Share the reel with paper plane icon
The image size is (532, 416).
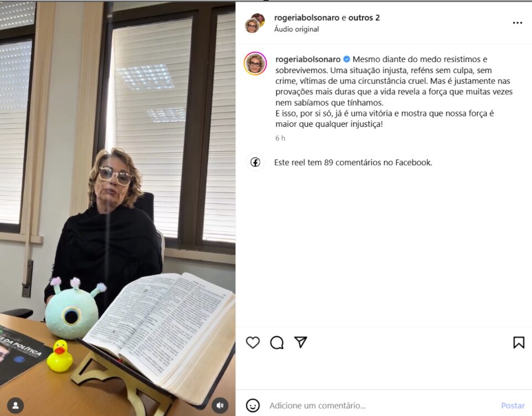(x=301, y=342)
